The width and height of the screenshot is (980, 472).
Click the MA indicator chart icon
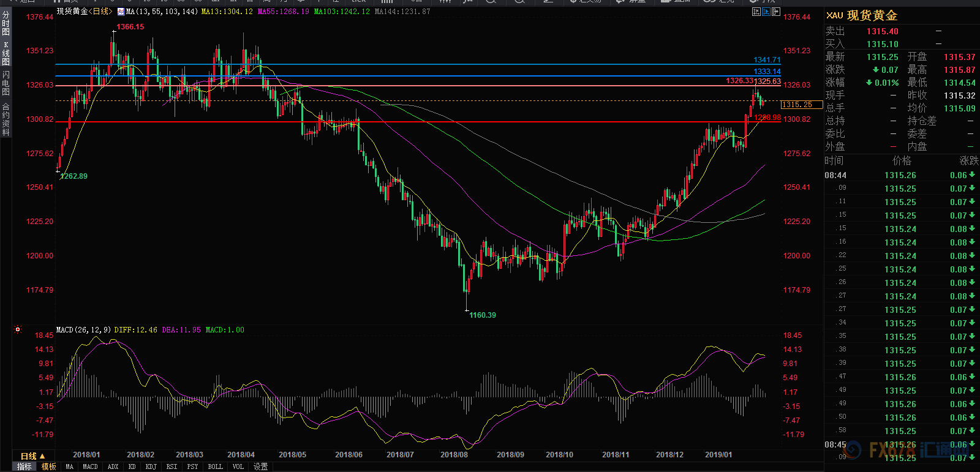pos(121,12)
